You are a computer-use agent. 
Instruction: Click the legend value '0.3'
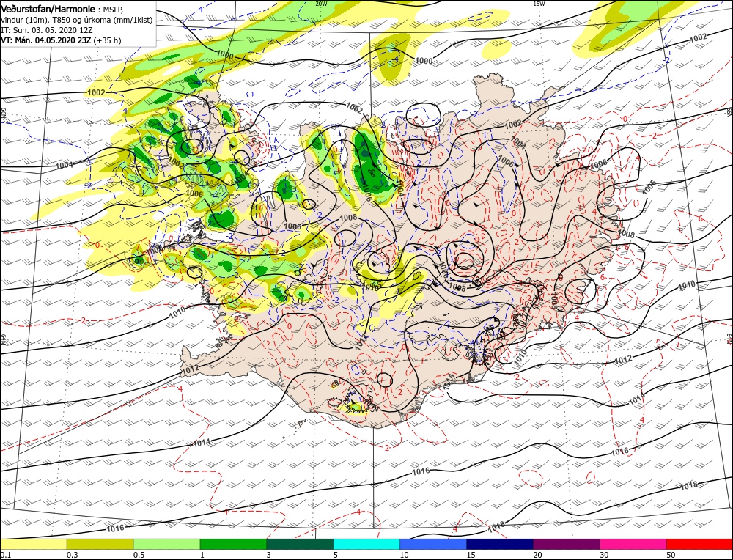pyautogui.click(x=72, y=555)
